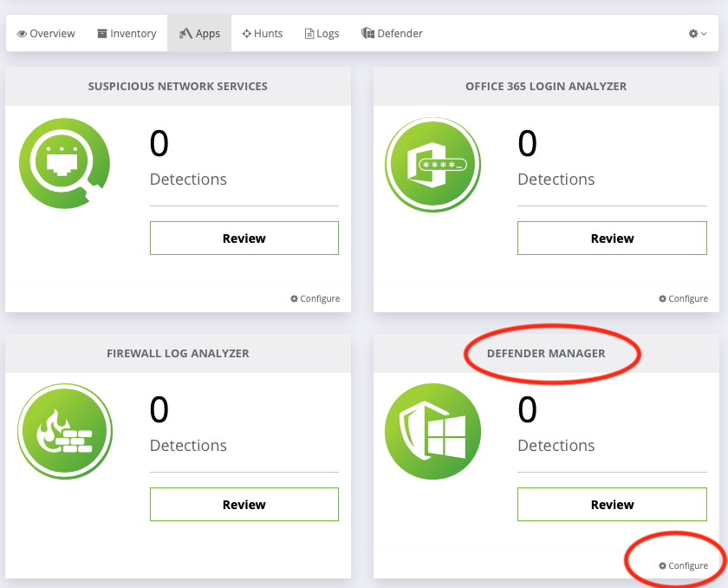This screenshot has width=728, height=588.
Task: Click the Office 365 Login Analyzer icon
Action: (432, 164)
